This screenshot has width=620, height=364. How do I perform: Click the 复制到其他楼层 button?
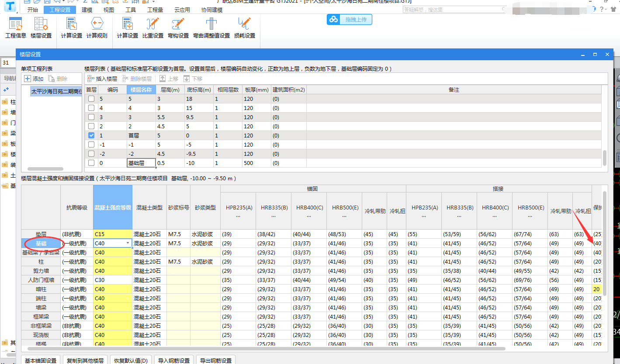[x=85, y=360]
